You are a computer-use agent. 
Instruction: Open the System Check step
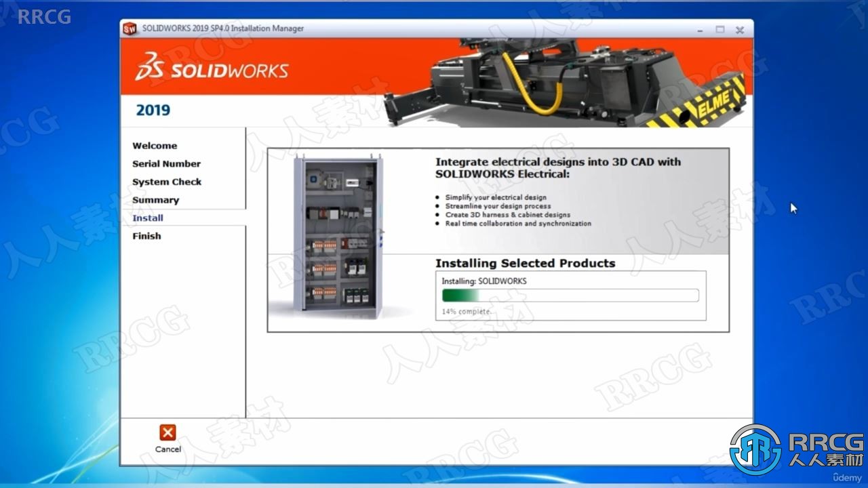click(x=167, y=182)
